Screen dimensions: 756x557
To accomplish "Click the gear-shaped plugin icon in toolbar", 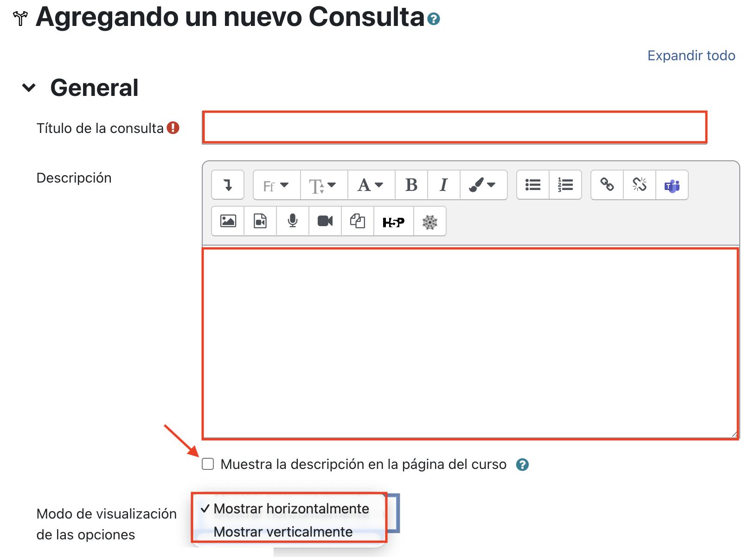I will (430, 221).
